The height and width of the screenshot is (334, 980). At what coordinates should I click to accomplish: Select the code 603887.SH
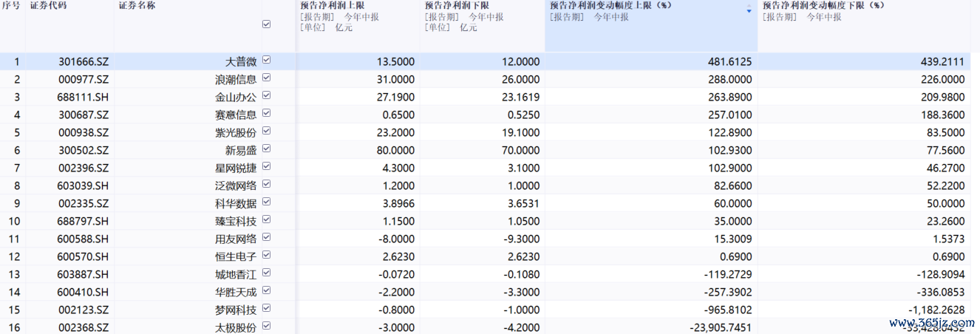tap(84, 274)
